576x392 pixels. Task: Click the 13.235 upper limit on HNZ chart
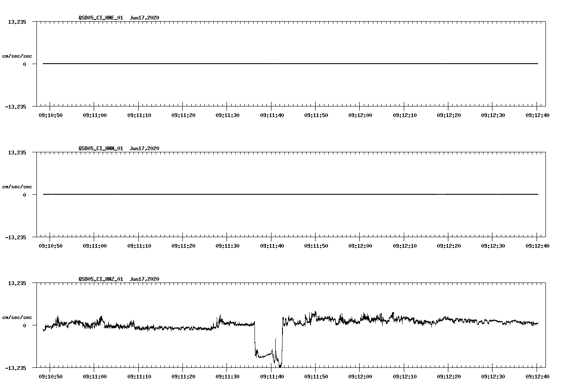click(17, 283)
